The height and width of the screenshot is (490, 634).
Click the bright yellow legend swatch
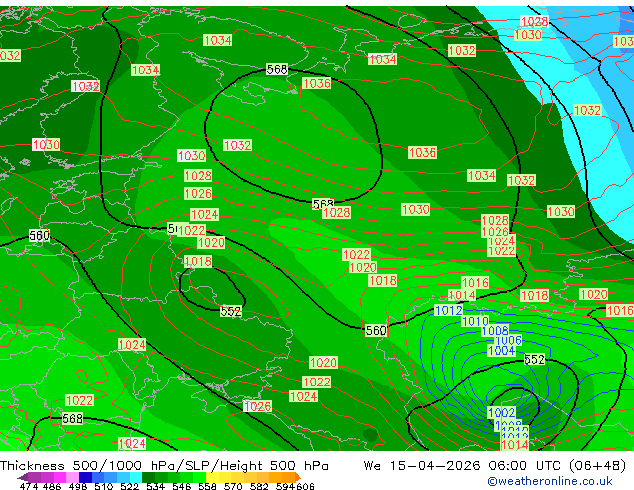pos(212,477)
